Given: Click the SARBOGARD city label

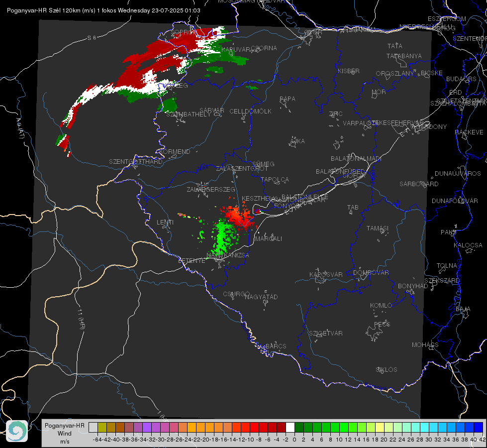Looking at the screenshot, I should pos(419,184).
